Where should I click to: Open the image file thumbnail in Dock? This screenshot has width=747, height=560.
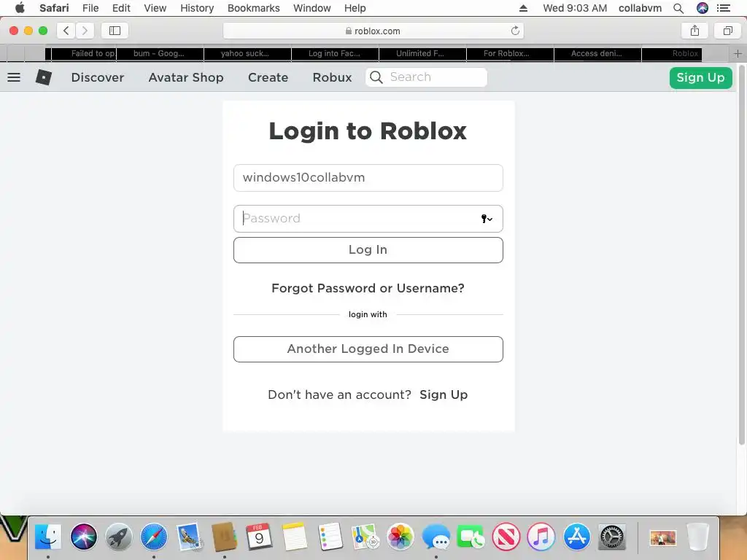(x=662, y=538)
